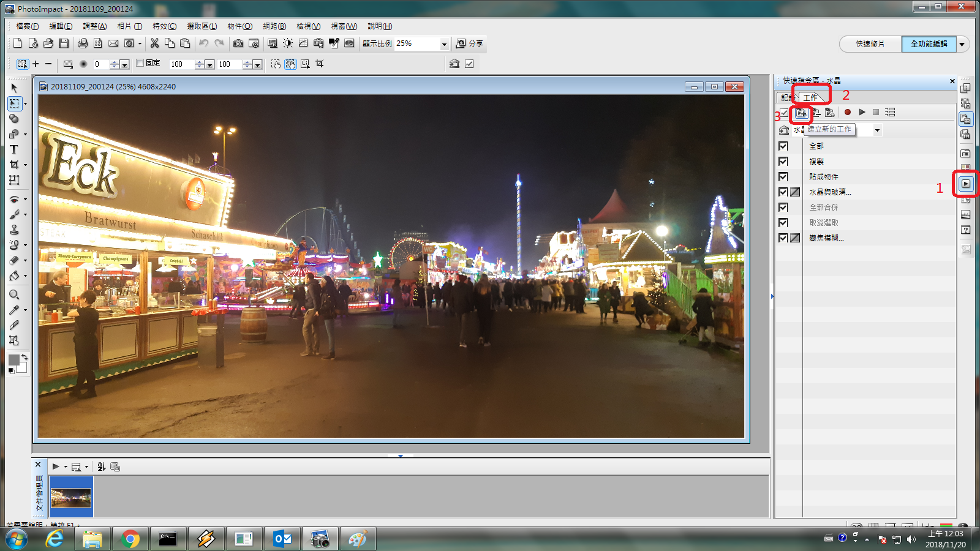
Task: Click the 分享 share button
Action: pos(470,43)
